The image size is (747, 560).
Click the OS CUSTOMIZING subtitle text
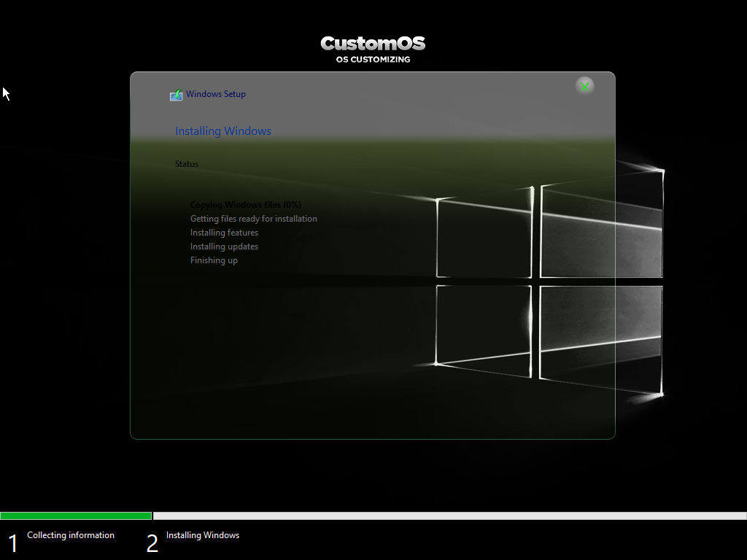coord(373,60)
